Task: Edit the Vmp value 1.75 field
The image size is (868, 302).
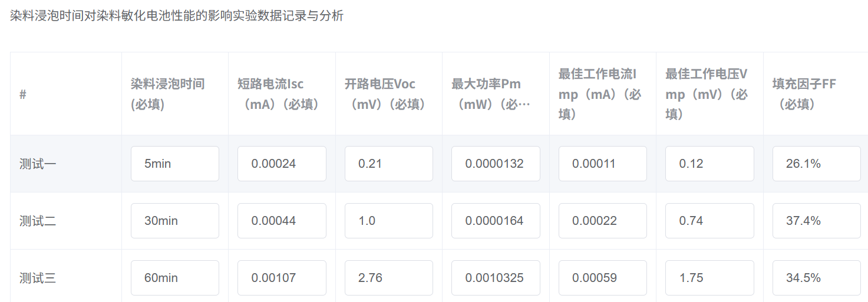Action: click(x=709, y=278)
